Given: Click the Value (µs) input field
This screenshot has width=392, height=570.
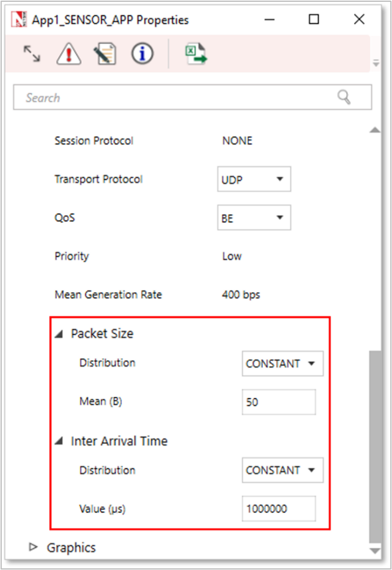Looking at the screenshot, I should (x=279, y=509).
